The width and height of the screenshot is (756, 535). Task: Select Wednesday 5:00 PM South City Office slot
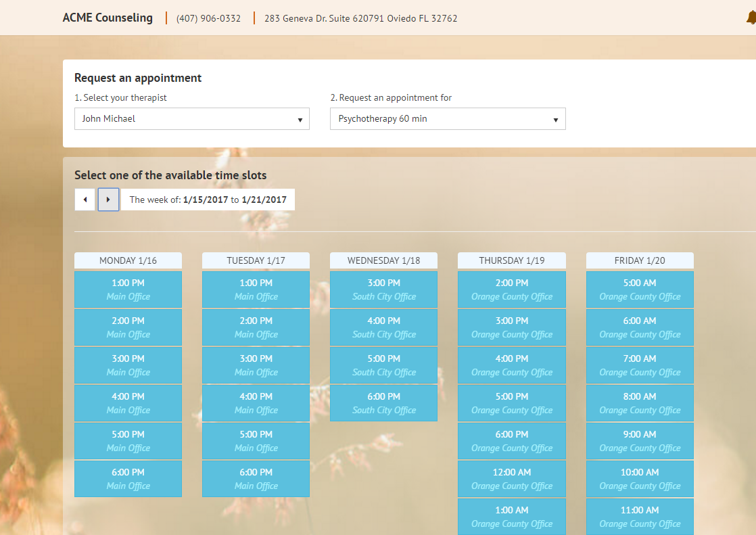384,365
